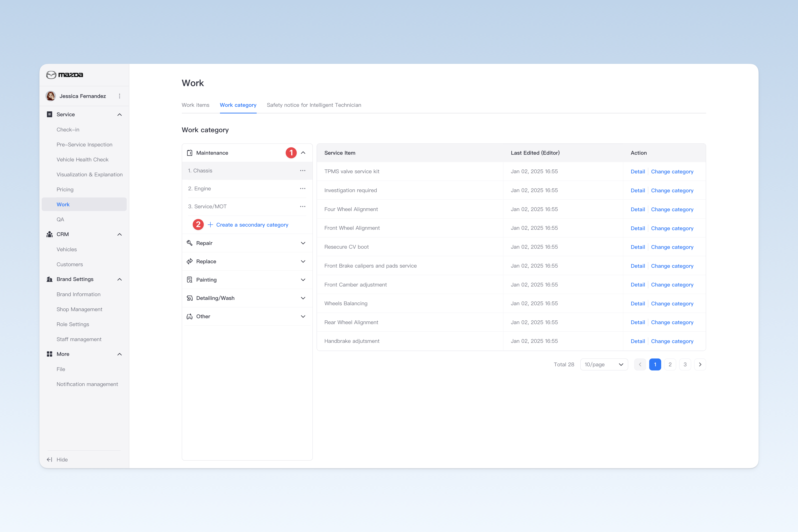Image resolution: width=798 pixels, height=532 pixels.
Task: Switch to Work items tab
Action: (x=196, y=105)
